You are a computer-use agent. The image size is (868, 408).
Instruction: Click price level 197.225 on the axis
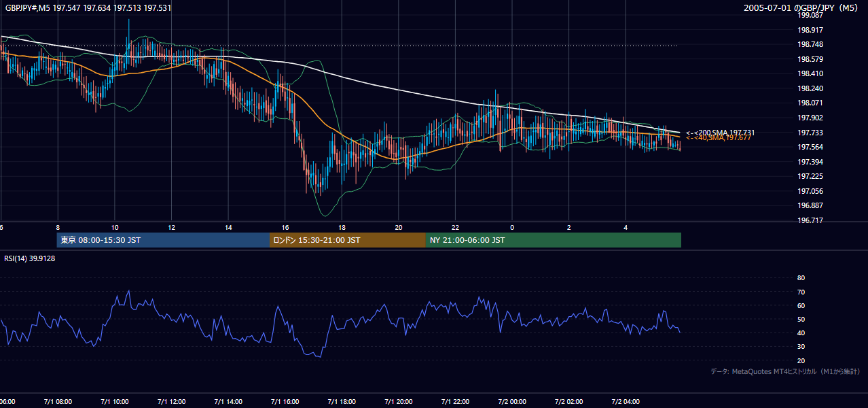810,176
